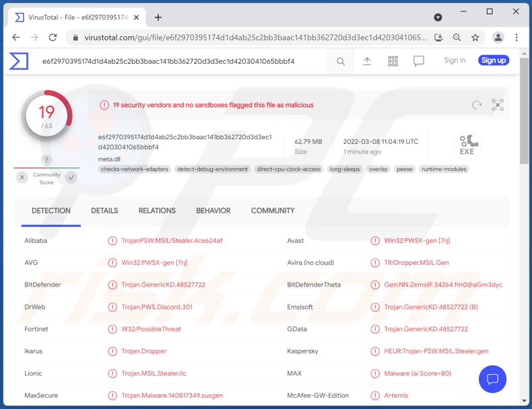This screenshot has height=409, width=532.
Task: Click Trojan.PWS.Discord.301 detection text
Action: point(157,307)
